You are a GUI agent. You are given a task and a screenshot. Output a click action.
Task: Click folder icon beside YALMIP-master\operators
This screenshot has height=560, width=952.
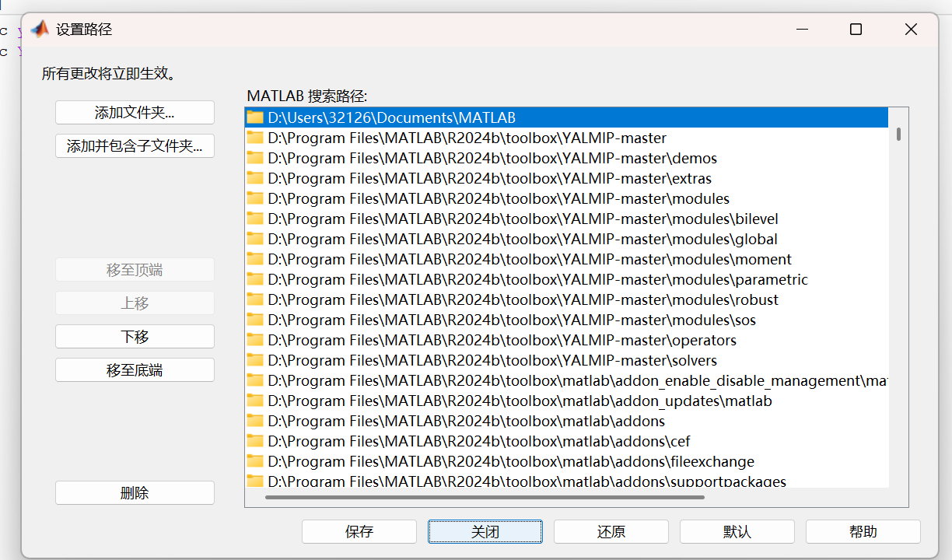pos(255,340)
